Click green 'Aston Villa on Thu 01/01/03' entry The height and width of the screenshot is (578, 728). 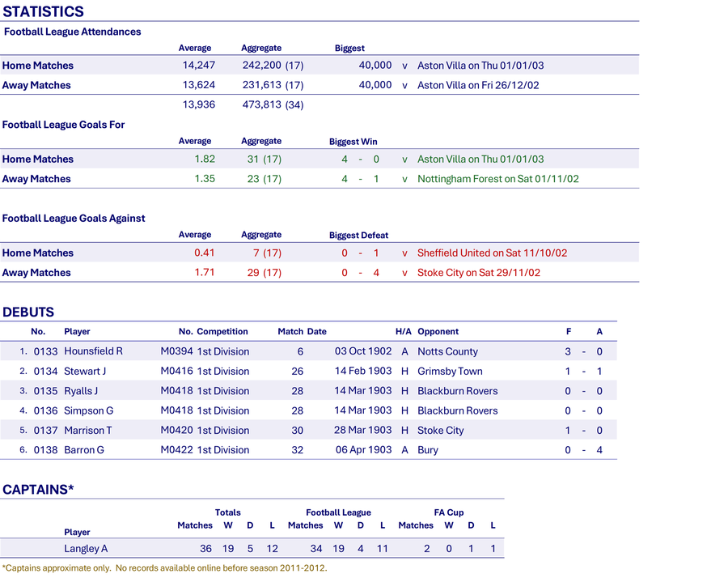pyautogui.click(x=480, y=159)
